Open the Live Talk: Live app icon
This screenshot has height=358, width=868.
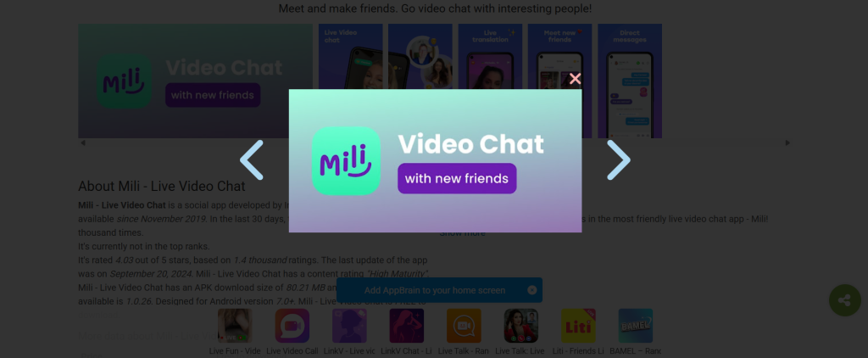521,326
